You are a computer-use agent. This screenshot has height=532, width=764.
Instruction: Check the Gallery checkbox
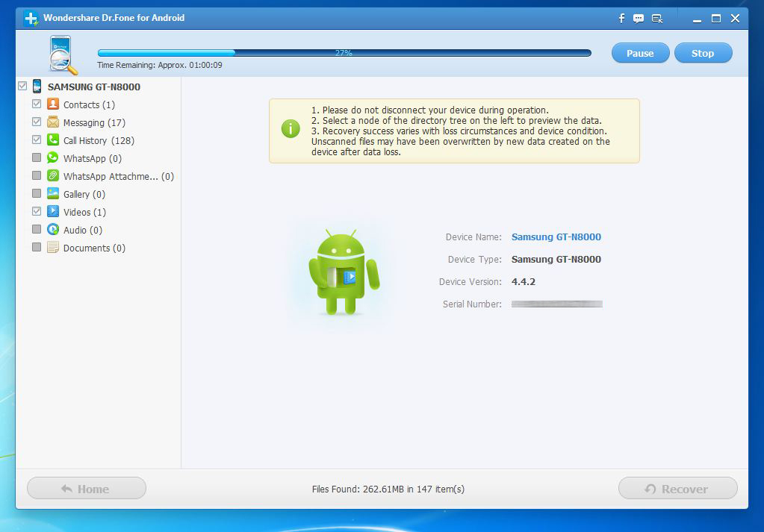coord(37,193)
